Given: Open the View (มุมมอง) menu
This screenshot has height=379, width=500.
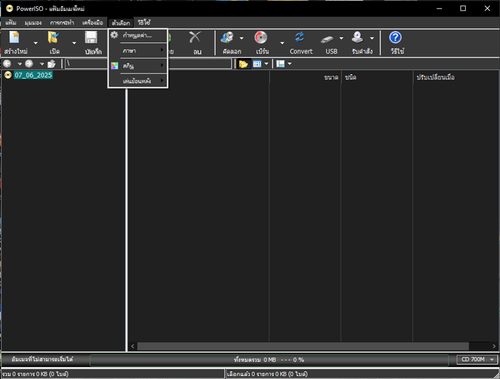Looking at the screenshot, I should (33, 23).
